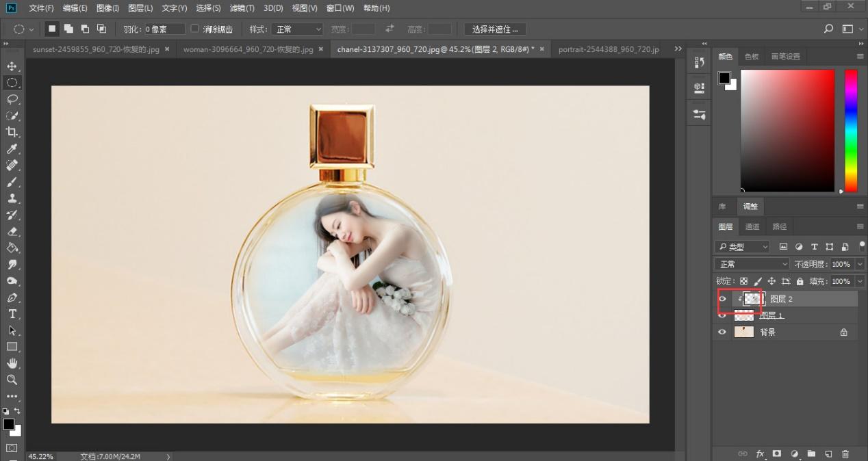Image resolution: width=868 pixels, height=461 pixels.
Task: Expand the 不透明度 opacity dropdown arrow
Action: pyautogui.click(x=860, y=264)
